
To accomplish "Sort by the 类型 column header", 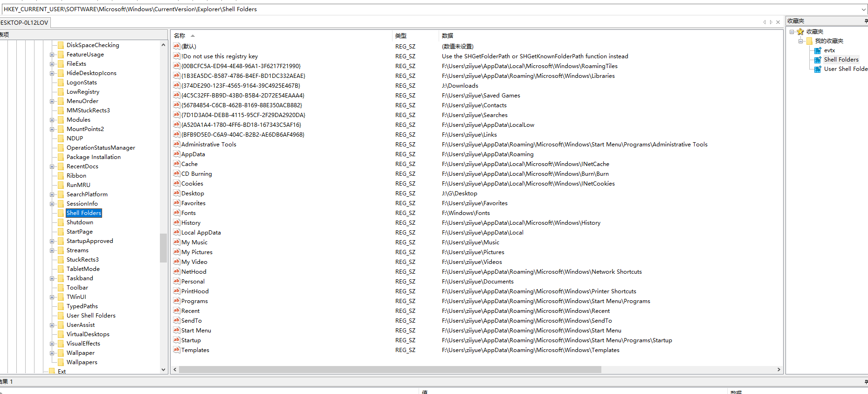I will [x=401, y=35].
